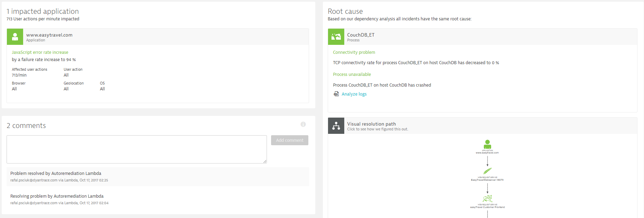Click the EasyTravelWebserver feather icon in diagram

click(x=487, y=171)
